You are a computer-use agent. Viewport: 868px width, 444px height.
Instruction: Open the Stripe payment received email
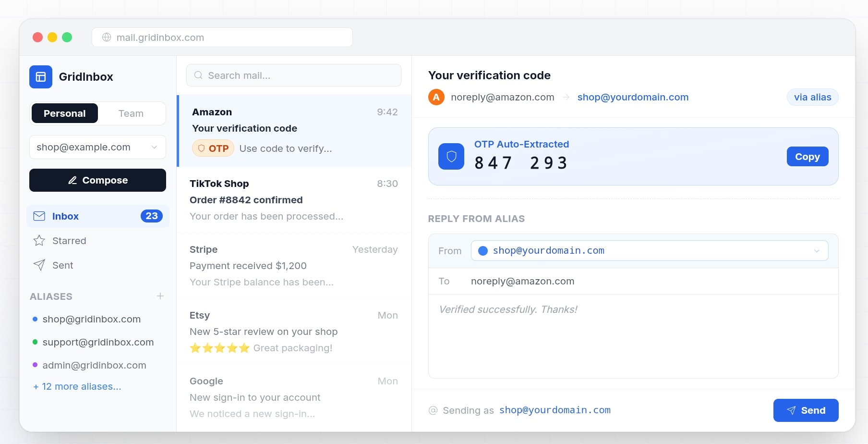[x=294, y=266]
